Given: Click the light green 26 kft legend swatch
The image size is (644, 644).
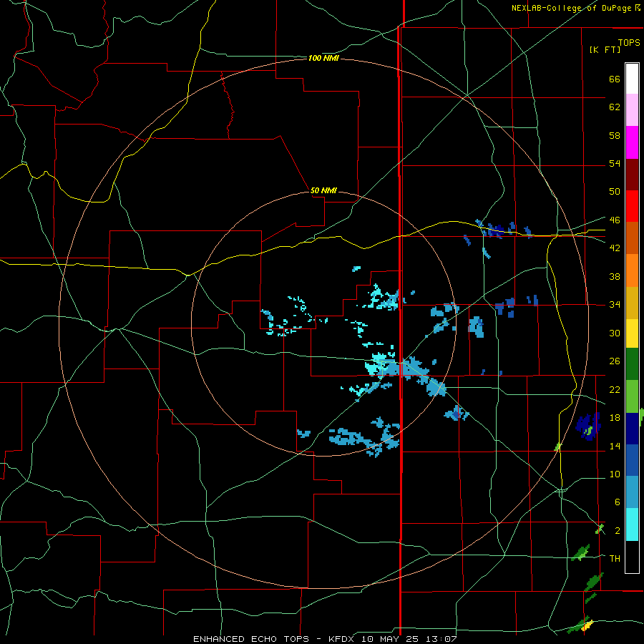Looking at the screenshot, I should pos(632,396).
